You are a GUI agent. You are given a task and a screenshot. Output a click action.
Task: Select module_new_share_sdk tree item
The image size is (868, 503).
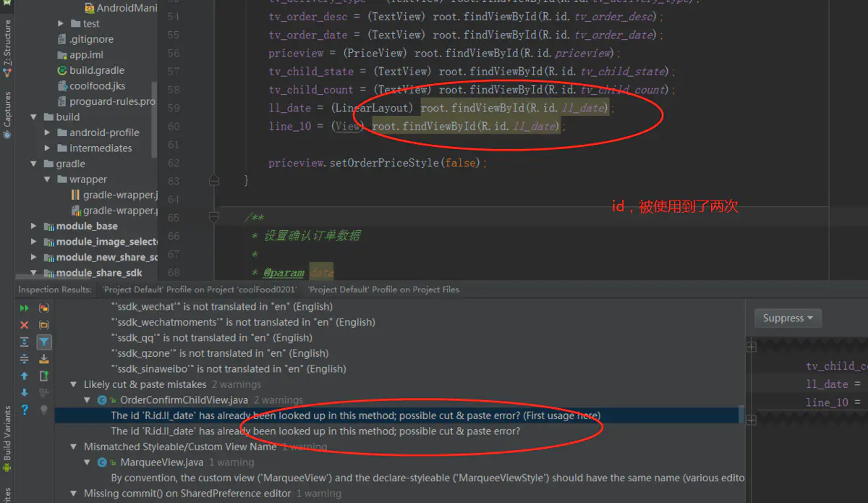pyautogui.click(x=101, y=257)
